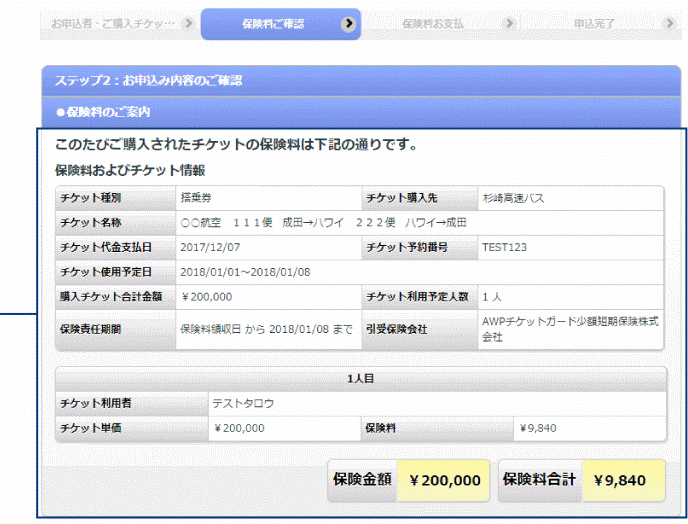Viewport: 688px width, 524px height.
Task: Click the このたびご購入されたチケットの保険料 sentence
Action: click(x=236, y=144)
